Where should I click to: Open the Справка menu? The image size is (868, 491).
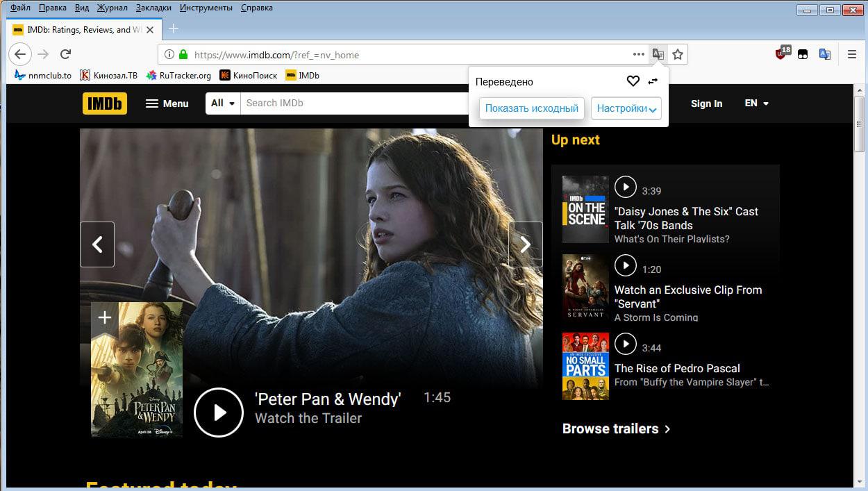(x=257, y=8)
